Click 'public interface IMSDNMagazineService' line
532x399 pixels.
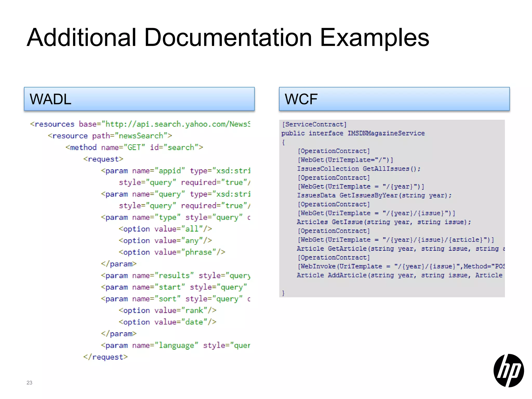353,133
